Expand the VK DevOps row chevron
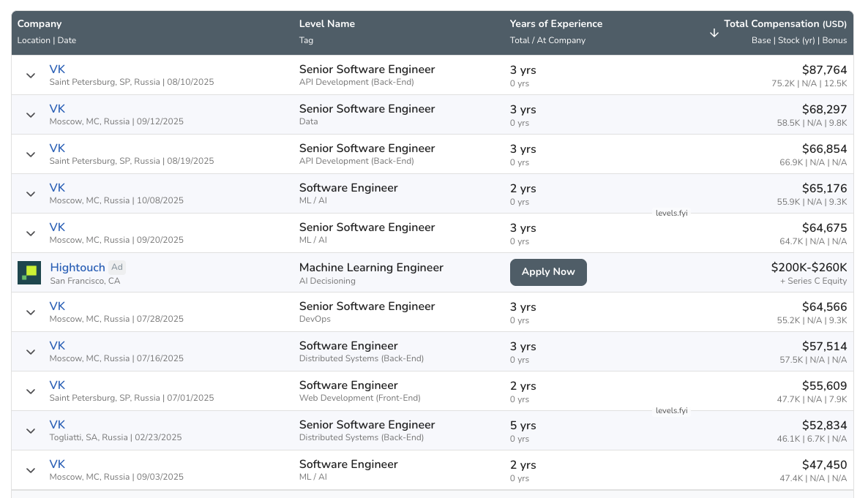868x498 pixels. (x=31, y=312)
